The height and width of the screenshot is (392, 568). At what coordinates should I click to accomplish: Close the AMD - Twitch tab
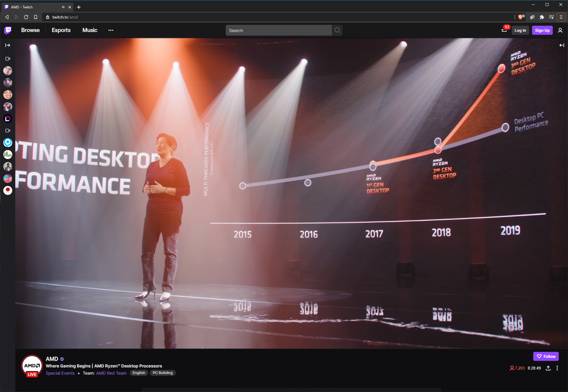click(70, 7)
